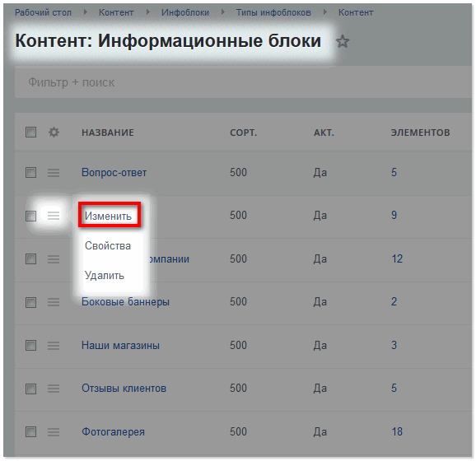Open row actions menu for Боковые баннеры
Screen dimensions: 476x461
(x=54, y=302)
